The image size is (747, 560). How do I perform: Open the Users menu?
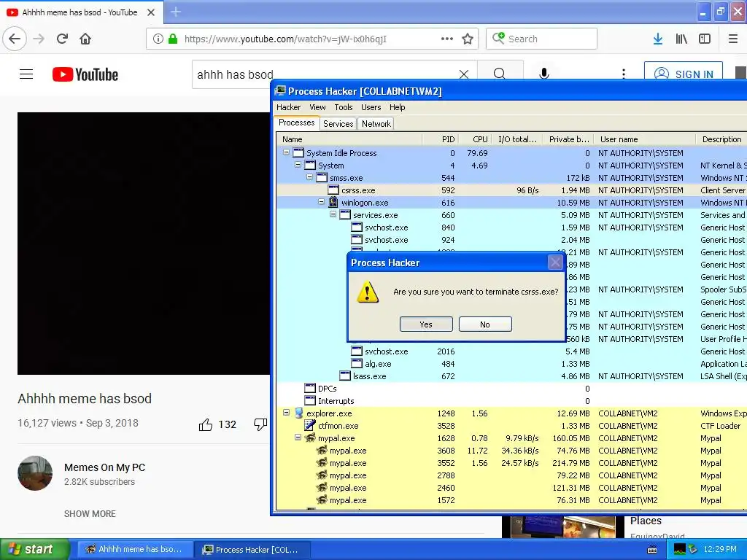tap(371, 107)
